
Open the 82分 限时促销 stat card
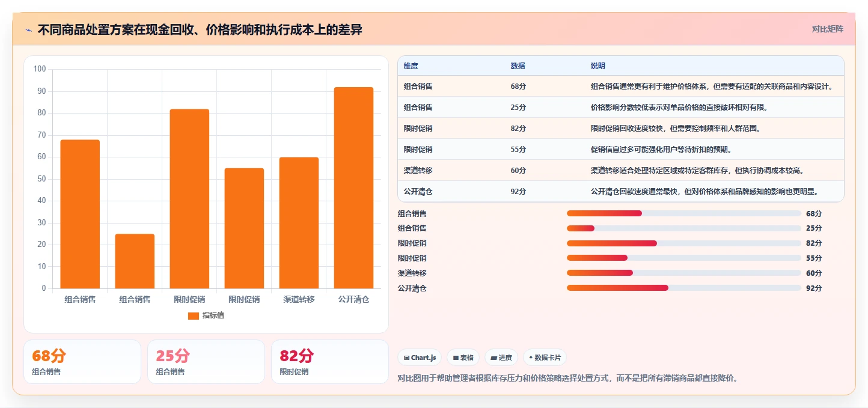[x=330, y=362]
